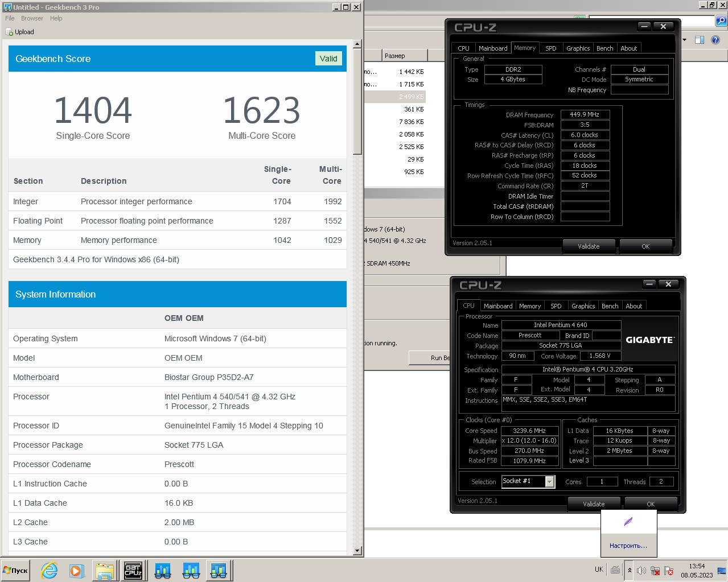Click the volume speaker tray icon
The width and height of the screenshot is (728, 582).
click(x=641, y=571)
